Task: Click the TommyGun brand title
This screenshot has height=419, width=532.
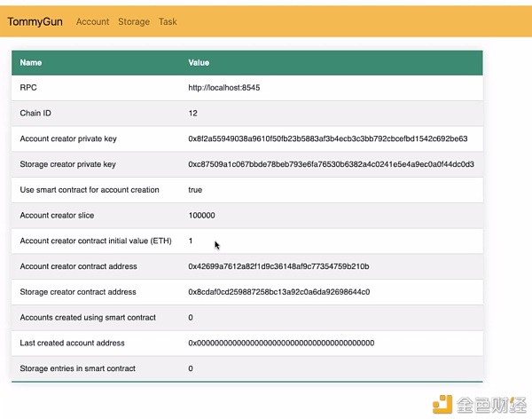Action: pyautogui.click(x=37, y=21)
